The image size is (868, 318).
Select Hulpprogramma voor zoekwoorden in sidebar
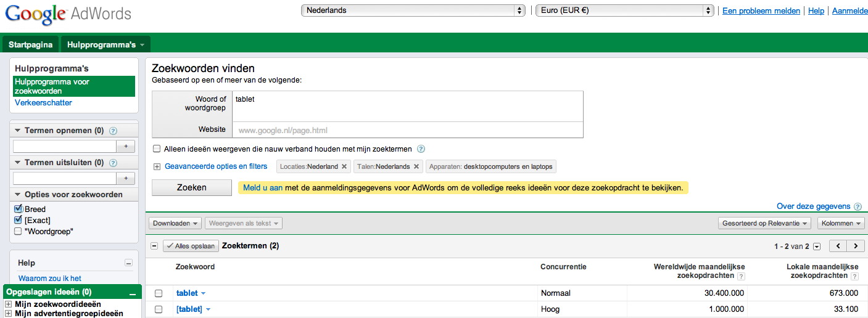[x=74, y=86]
